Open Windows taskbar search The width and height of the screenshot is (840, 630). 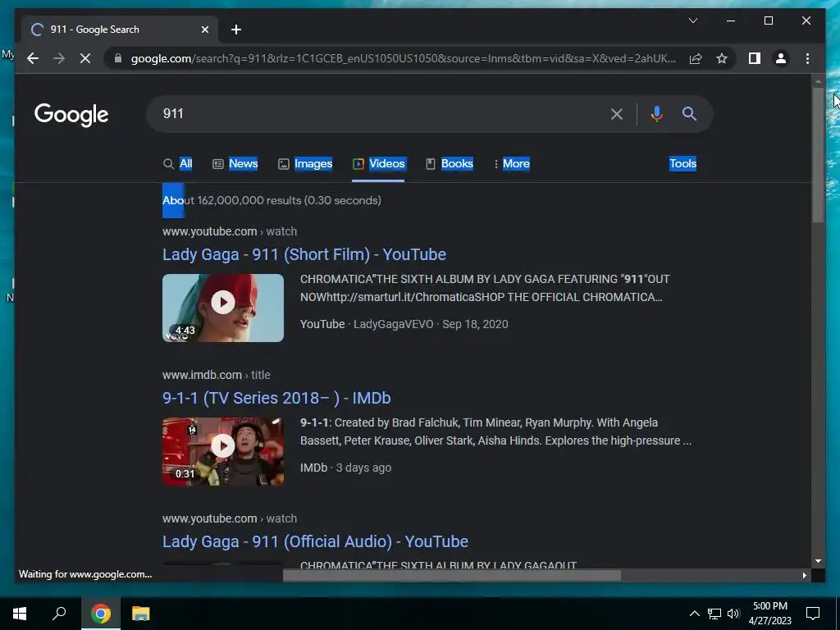click(59, 614)
